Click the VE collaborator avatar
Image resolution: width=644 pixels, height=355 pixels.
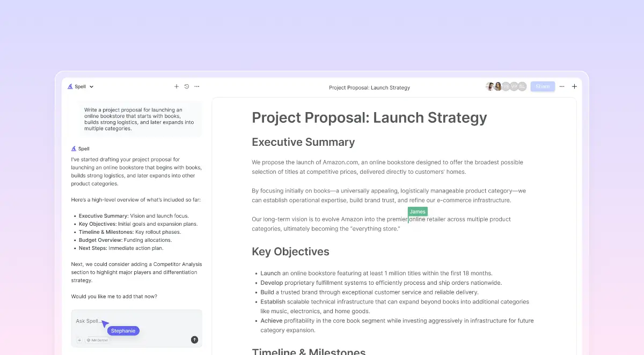(506, 86)
